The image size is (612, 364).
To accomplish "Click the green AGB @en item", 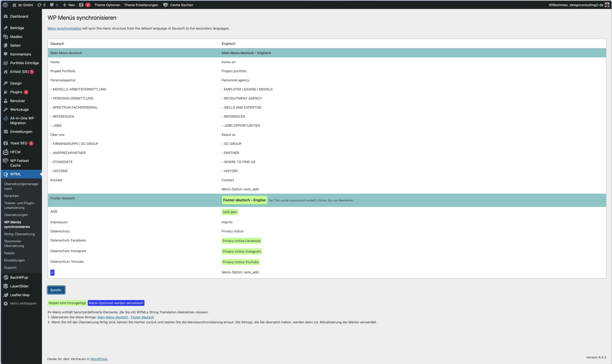I will tap(230, 212).
